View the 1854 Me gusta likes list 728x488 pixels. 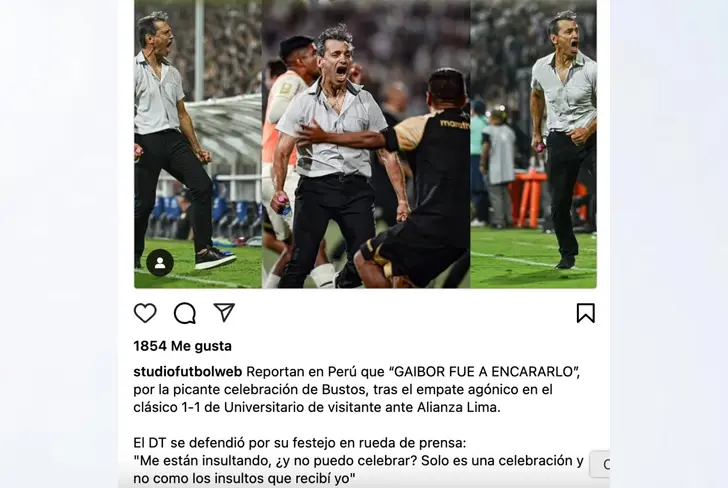(182, 346)
